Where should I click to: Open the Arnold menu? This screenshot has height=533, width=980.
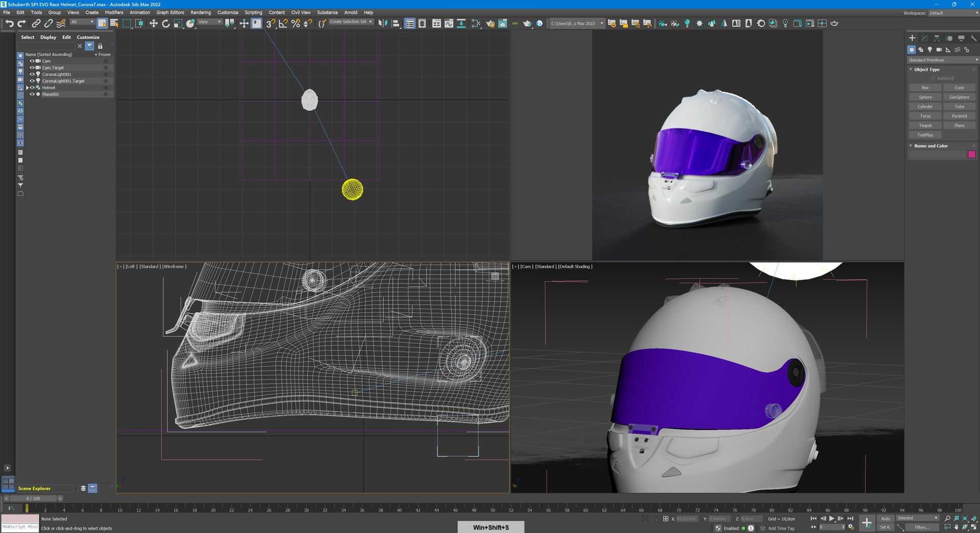[x=351, y=13]
